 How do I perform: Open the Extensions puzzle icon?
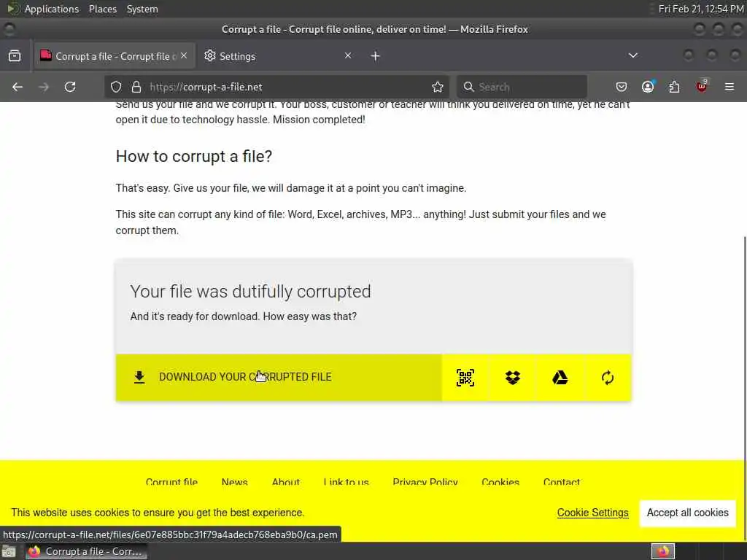(674, 87)
